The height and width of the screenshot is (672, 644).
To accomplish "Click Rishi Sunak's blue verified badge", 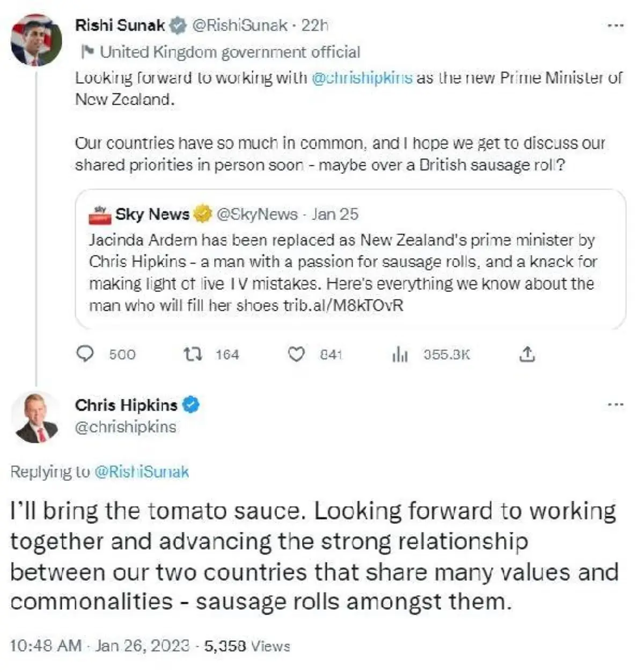I will 178,25.
